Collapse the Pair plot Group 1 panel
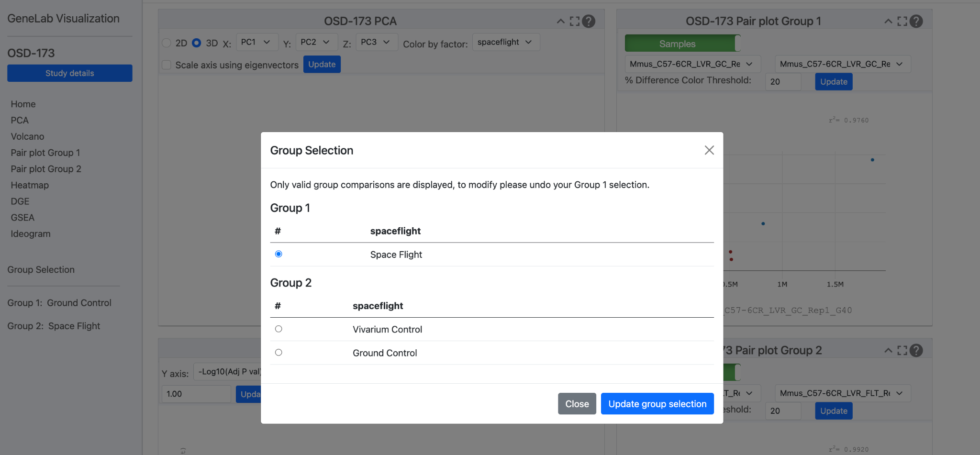 [x=888, y=21]
